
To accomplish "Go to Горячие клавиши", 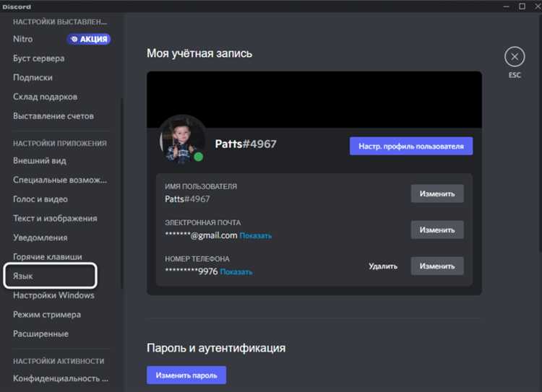I will 48,257.
